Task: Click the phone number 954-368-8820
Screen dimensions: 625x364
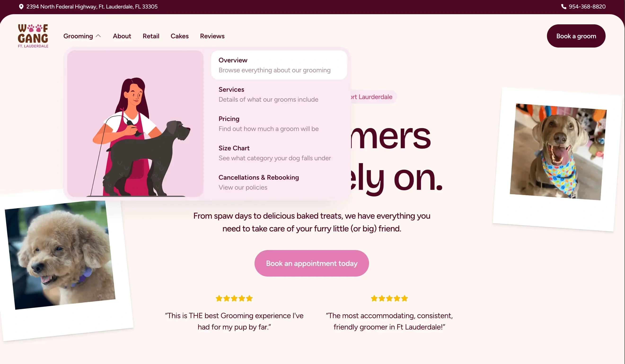Action: point(587,7)
